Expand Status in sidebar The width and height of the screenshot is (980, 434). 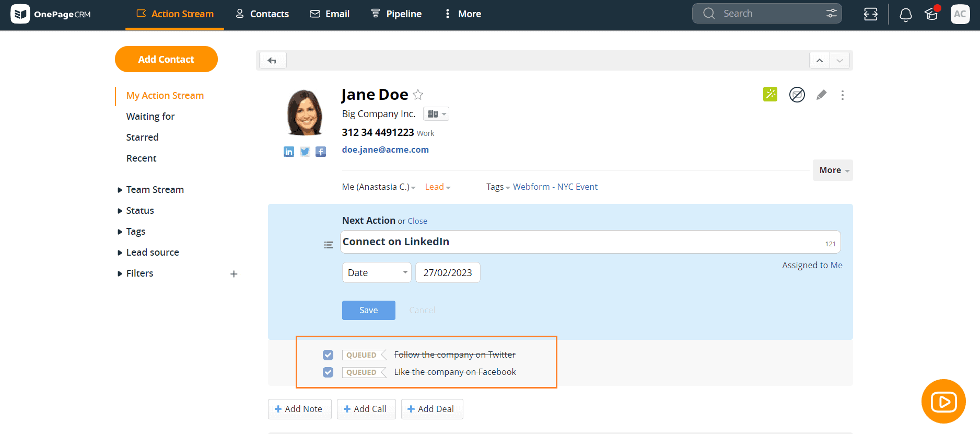136,211
